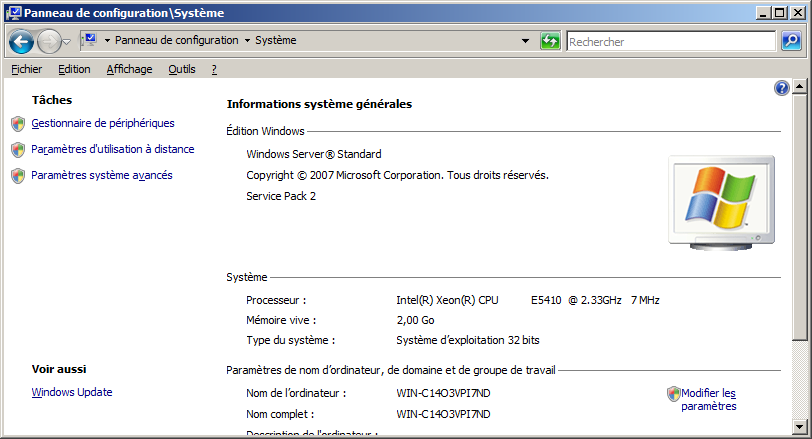Click the computer icon in the address bar

tap(88, 41)
